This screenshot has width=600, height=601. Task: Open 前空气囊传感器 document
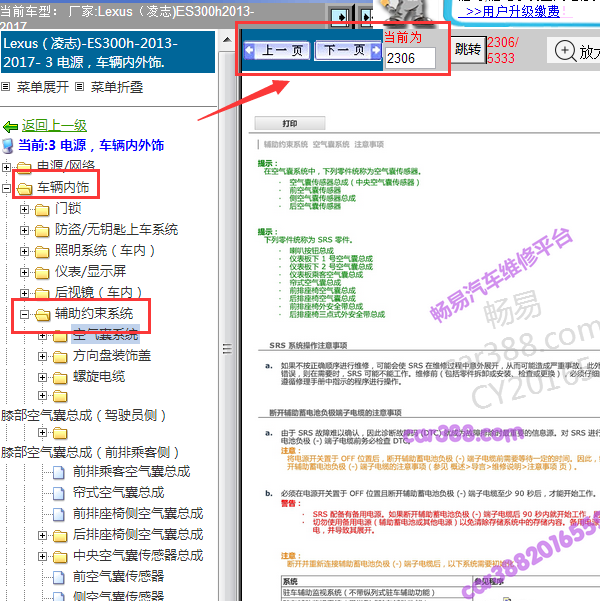pos(118,576)
